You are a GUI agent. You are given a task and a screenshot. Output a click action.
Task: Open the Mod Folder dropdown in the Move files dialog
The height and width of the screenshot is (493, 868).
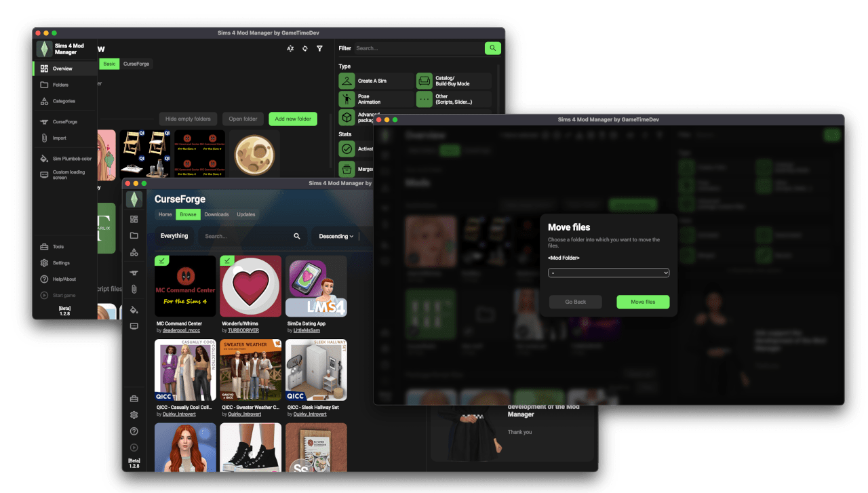click(x=609, y=273)
